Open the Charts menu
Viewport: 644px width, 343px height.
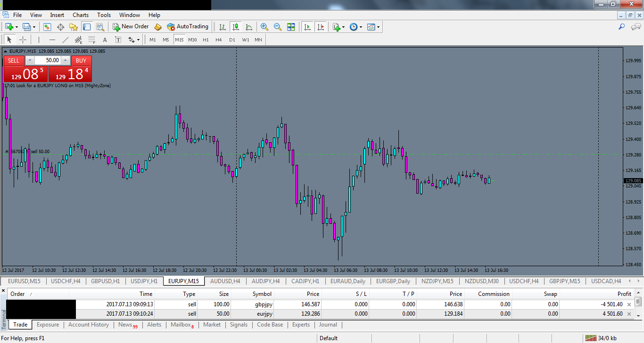[x=80, y=15]
